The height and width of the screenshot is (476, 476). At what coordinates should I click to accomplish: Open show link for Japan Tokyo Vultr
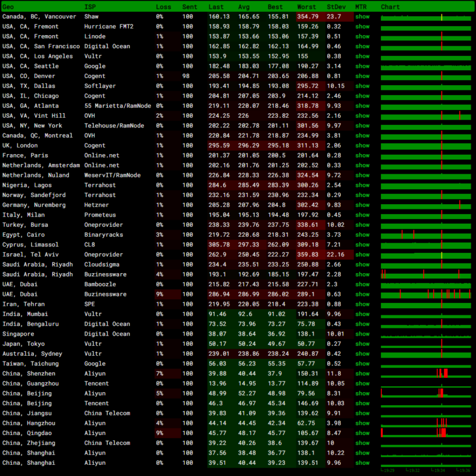(362, 344)
